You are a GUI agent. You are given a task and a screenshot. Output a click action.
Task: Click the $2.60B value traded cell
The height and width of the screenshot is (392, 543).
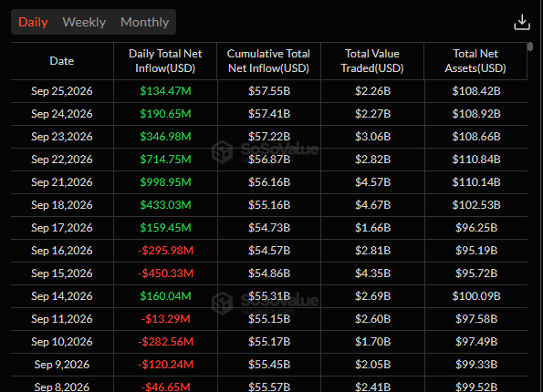[372, 319]
